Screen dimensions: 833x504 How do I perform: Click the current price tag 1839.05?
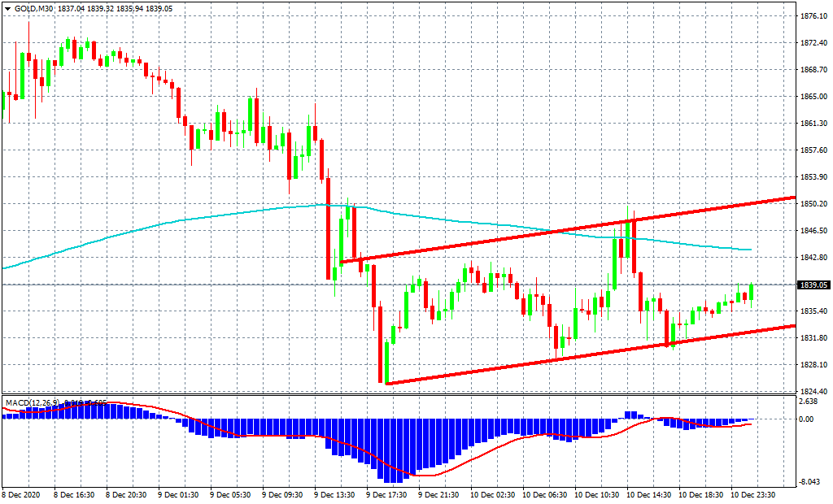(x=813, y=285)
